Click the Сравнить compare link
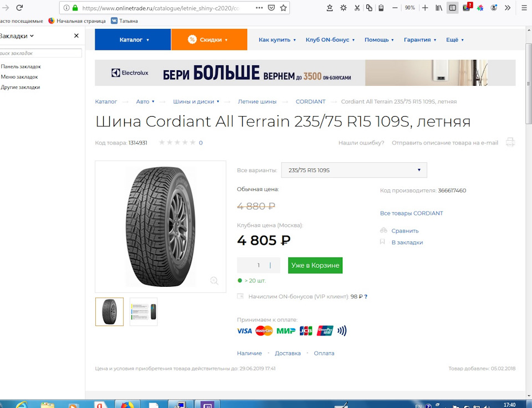Image resolution: width=532 pixels, height=408 pixels. 405,231
